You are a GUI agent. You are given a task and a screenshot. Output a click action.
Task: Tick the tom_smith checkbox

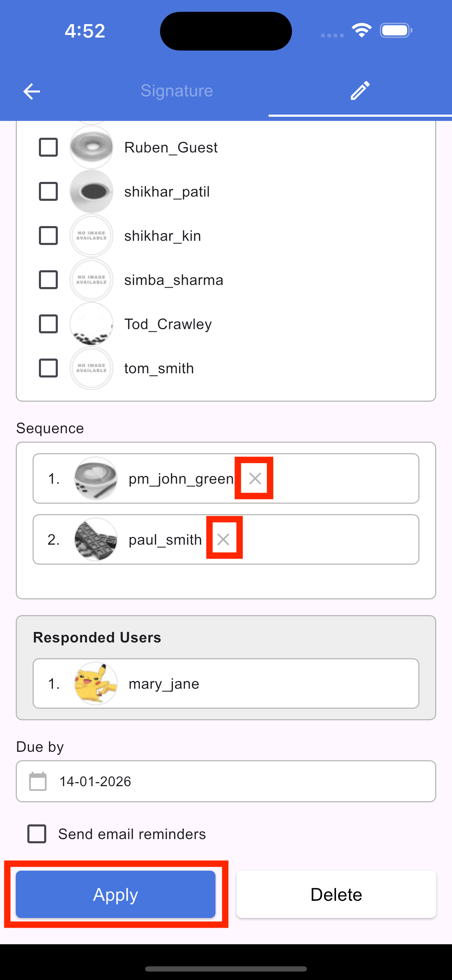point(48,368)
